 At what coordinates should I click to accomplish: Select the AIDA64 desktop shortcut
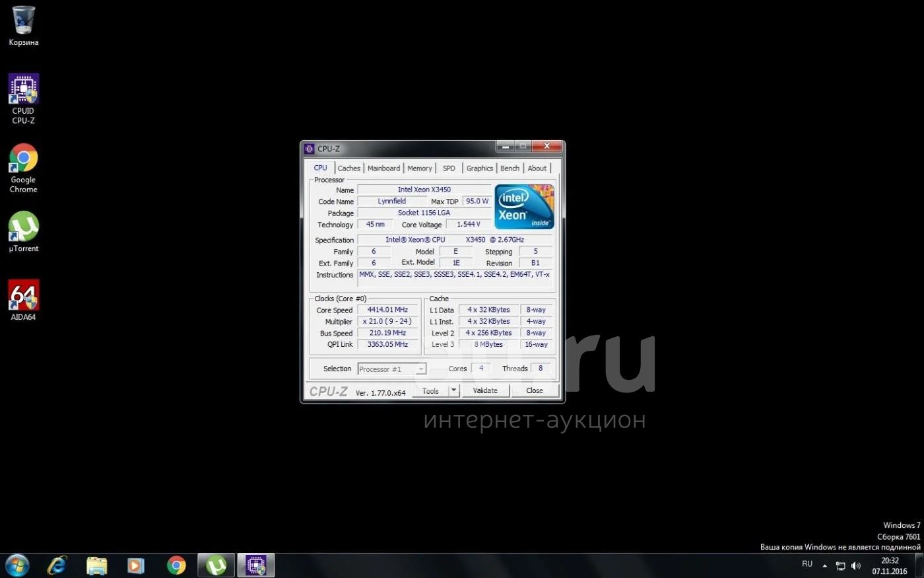tap(23, 301)
